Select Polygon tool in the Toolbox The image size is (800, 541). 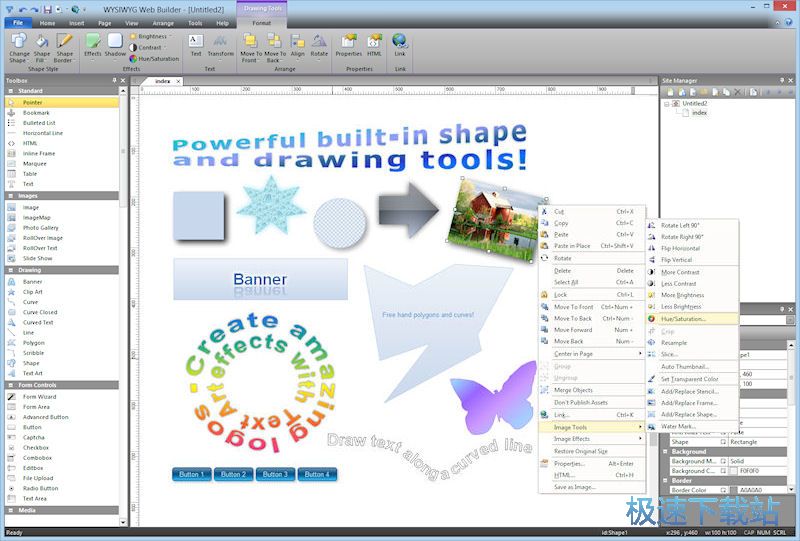[62, 343]
